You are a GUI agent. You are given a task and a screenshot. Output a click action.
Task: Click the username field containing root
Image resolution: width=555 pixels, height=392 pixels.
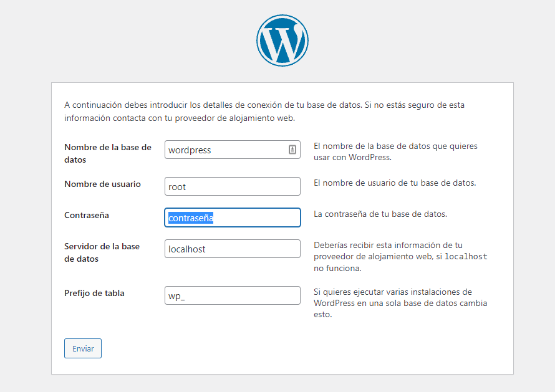click(x=232, y=186)
